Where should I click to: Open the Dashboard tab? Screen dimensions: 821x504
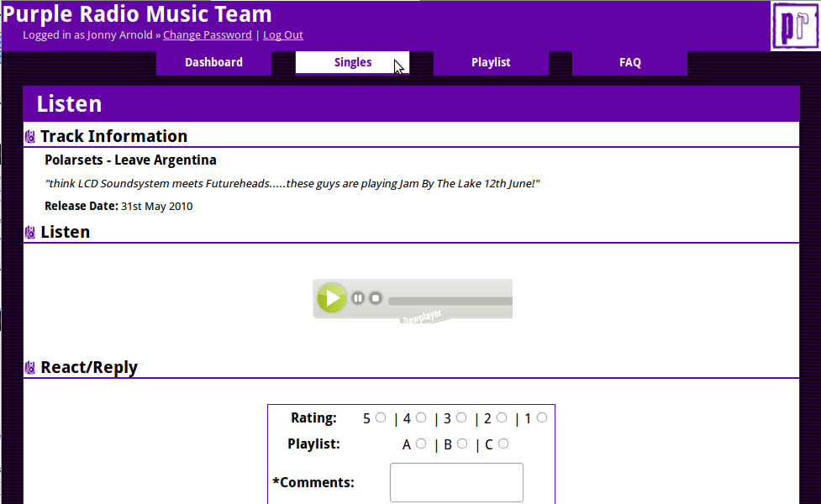point(213,62)
